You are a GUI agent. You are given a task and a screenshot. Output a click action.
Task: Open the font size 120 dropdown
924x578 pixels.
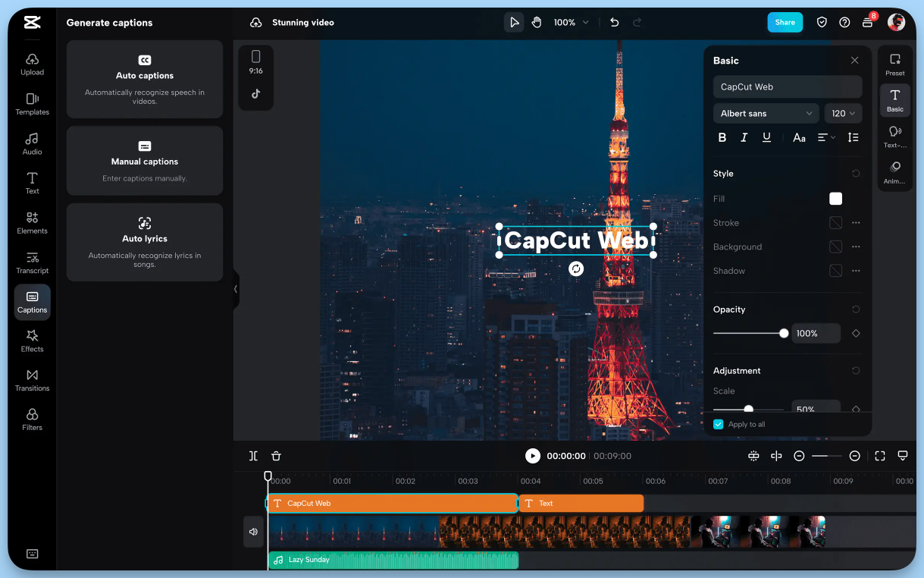pyautogui.click(x=843, y=113)
